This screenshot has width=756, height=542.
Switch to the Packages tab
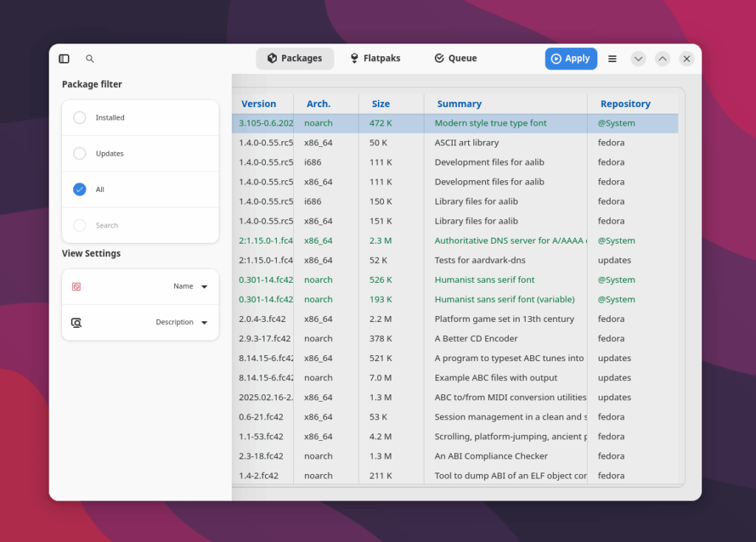coord(295,58)
